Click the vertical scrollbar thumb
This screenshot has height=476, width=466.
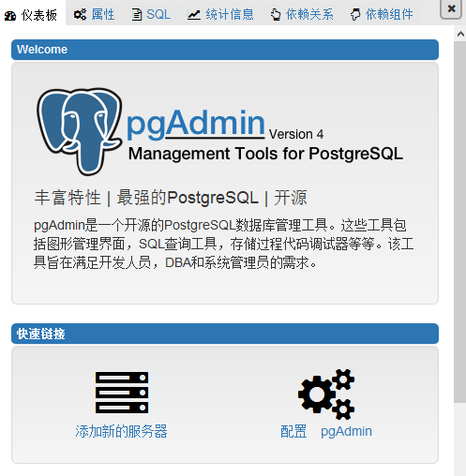(460, 222)
